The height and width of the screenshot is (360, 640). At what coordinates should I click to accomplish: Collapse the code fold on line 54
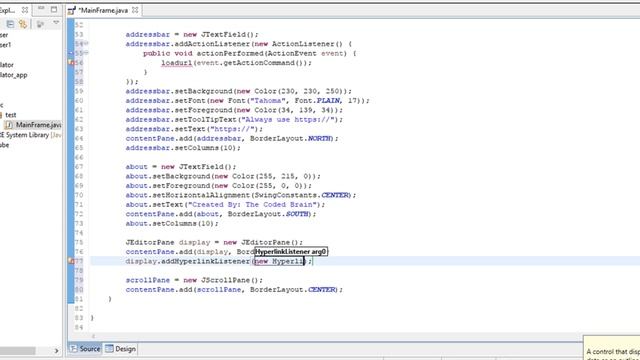pos(86,43)
